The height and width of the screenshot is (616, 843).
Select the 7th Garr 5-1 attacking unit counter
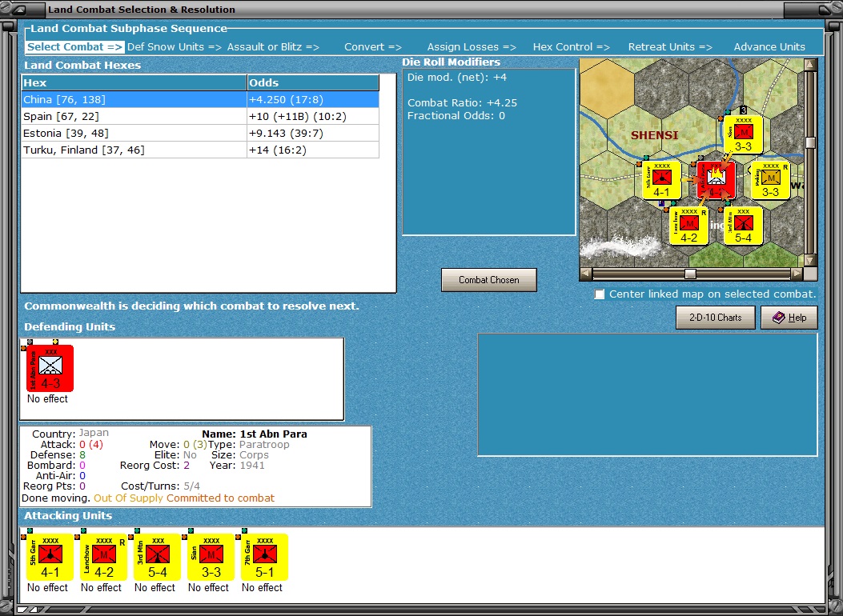[x=264, y=557]
